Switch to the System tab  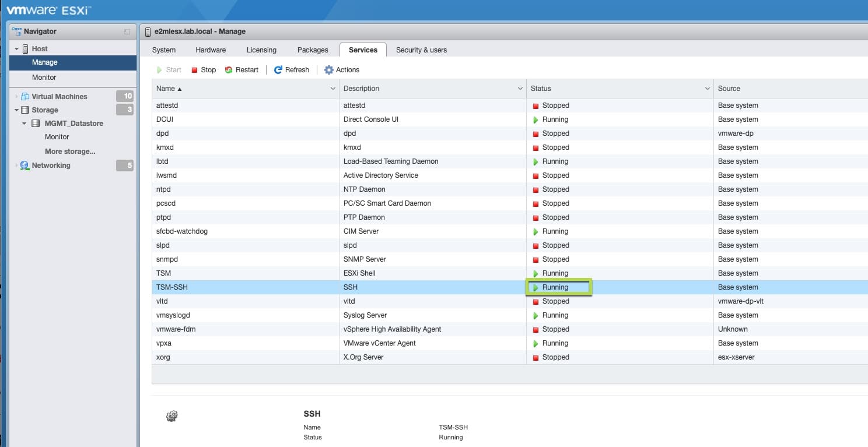point(164,50)
